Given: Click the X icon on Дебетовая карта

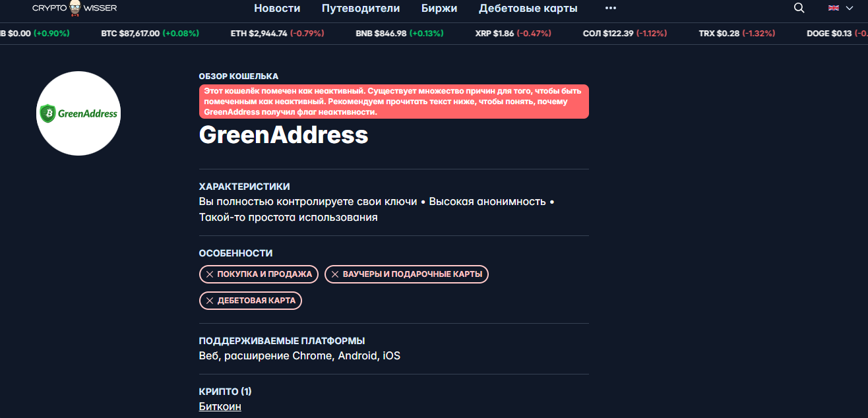Looking at the screenshot, I should [210, 301].
